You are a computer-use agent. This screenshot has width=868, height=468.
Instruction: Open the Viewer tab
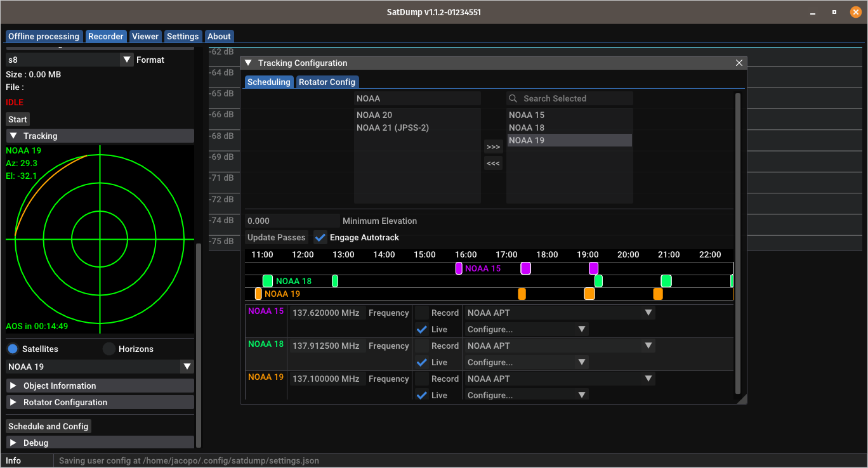click(x=145, y=36)
